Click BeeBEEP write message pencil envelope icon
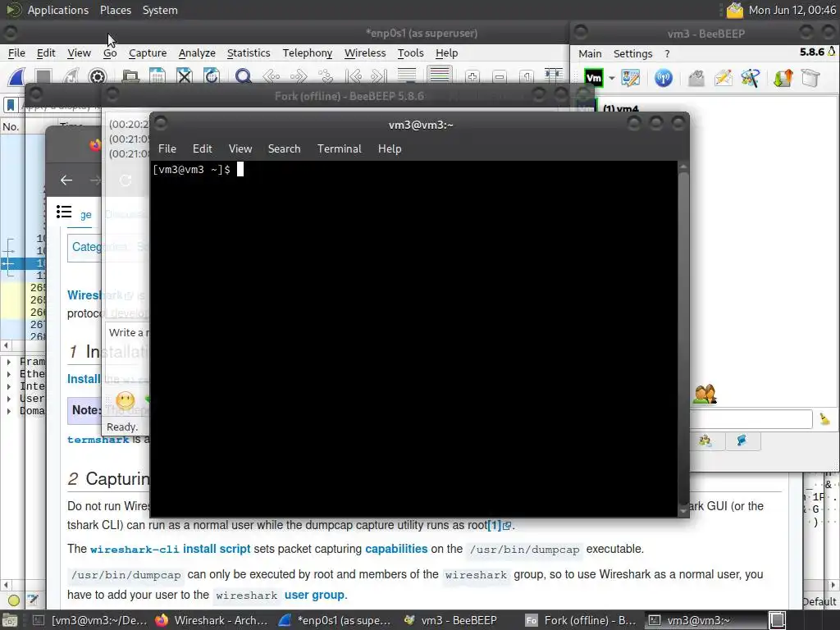The width and height of the screenshot is (840, 630). pos(723,78)
